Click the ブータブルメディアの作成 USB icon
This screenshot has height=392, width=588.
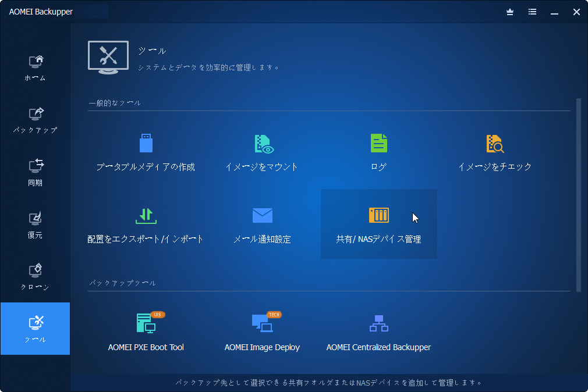(x=146, y=143)
